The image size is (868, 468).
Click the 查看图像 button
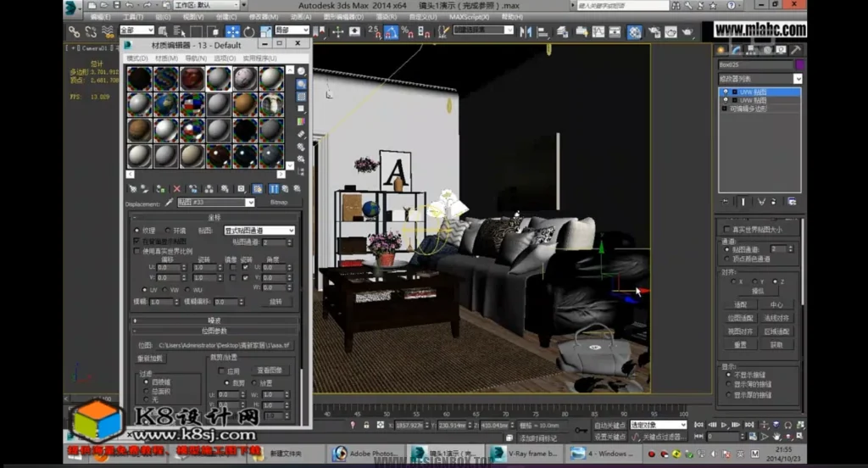(x=269, y=370)
